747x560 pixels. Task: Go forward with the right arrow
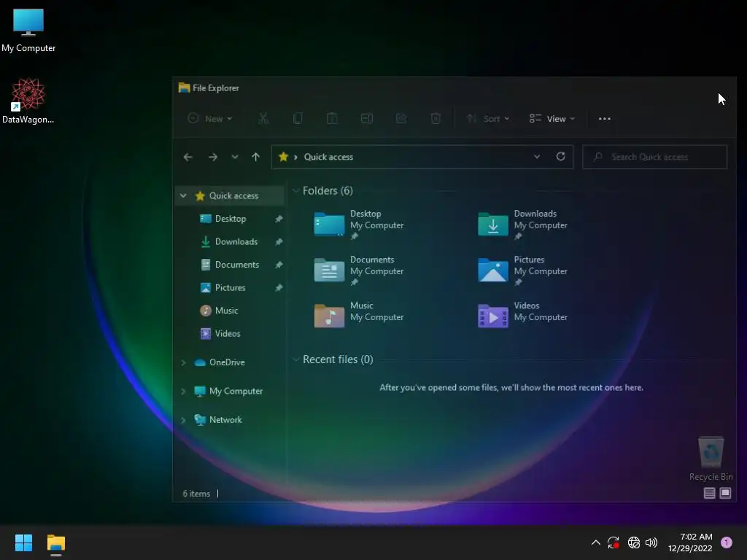[x=213, y=157]
